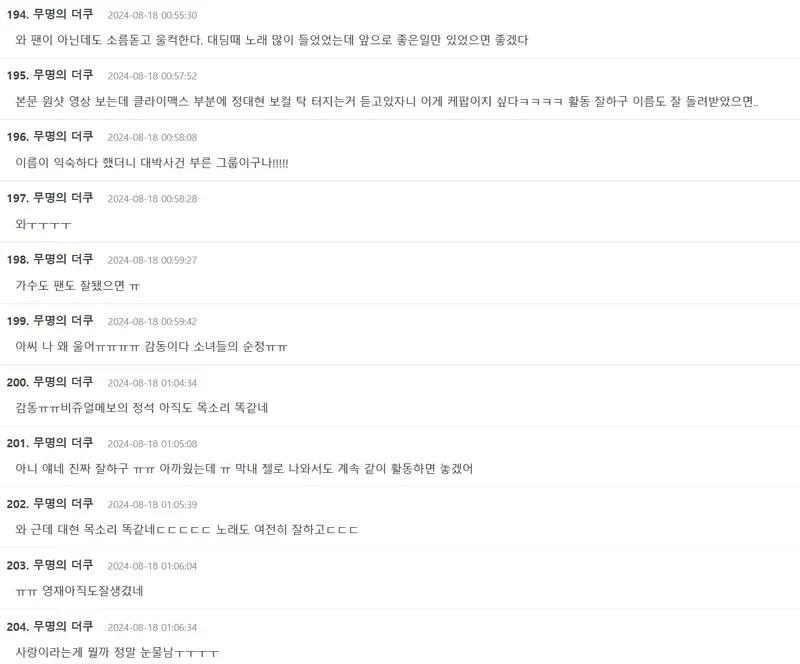800x664 pixels.
Task: Click the author name of comment 194
Action: click(63, 14)
